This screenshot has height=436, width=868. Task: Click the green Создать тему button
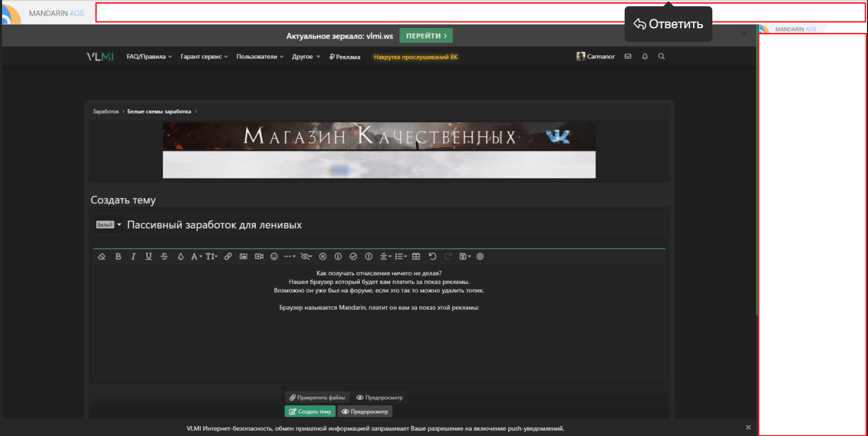(310, 411)
